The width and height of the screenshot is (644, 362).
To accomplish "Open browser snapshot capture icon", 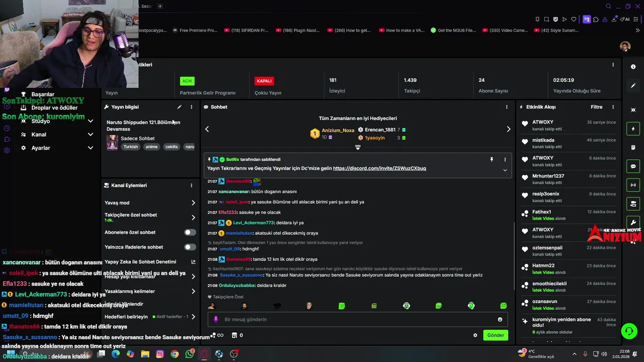I will (x=546, y=20).
